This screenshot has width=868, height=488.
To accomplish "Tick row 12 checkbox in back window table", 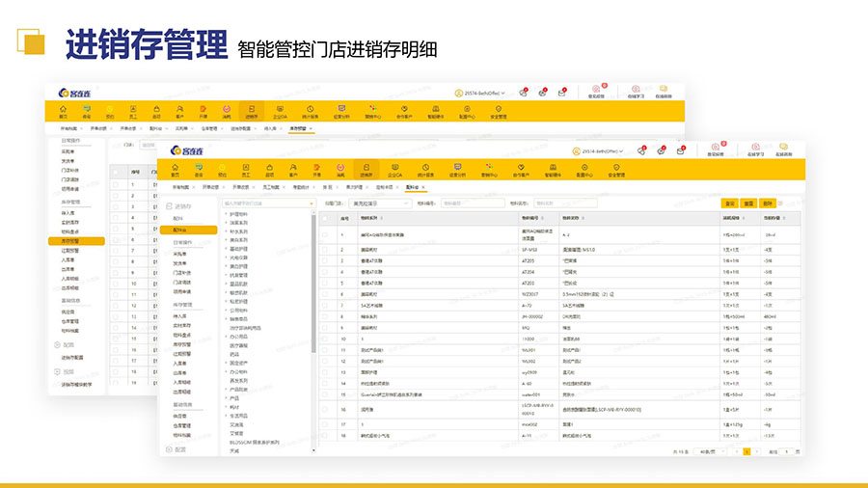I will [116, 306].
